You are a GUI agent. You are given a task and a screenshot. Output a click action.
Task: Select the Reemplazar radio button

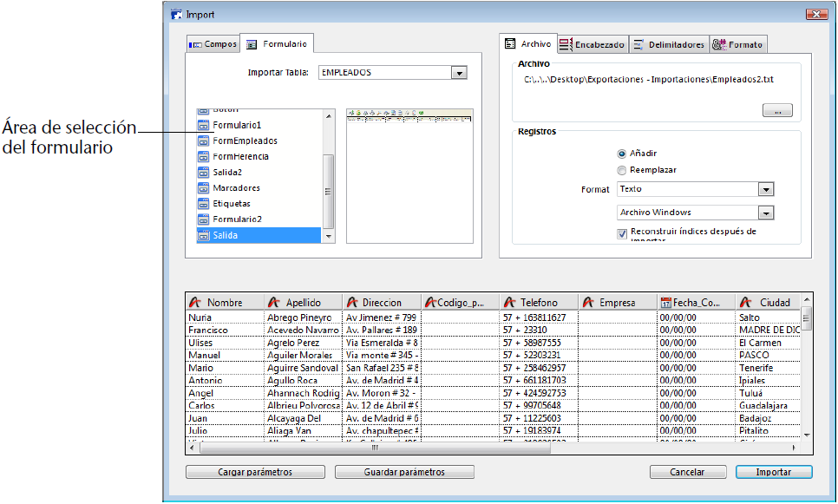622,170
